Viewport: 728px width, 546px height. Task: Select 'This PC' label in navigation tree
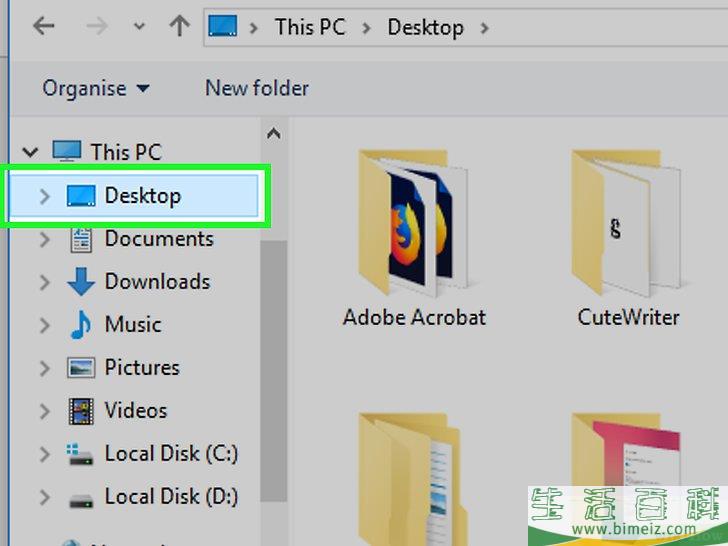point(126,152)
